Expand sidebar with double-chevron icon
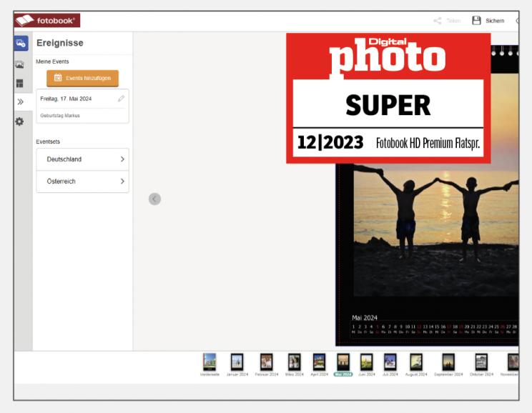 point(20,101)
